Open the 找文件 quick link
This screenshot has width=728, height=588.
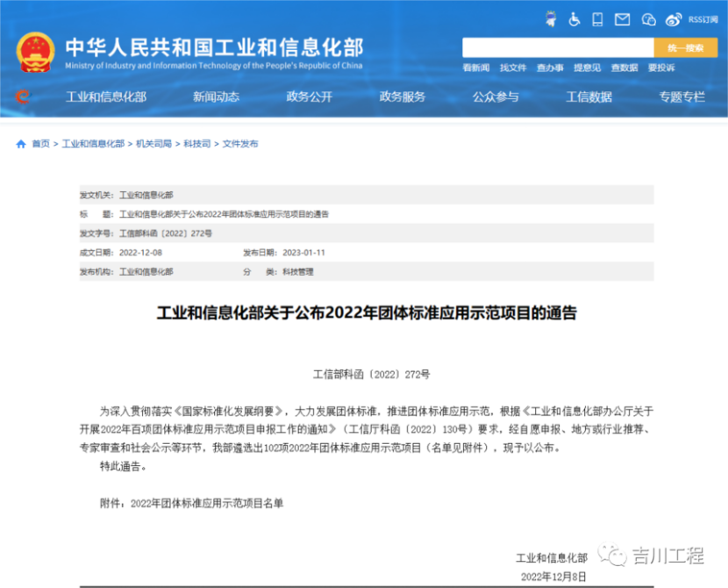(513, 68)
